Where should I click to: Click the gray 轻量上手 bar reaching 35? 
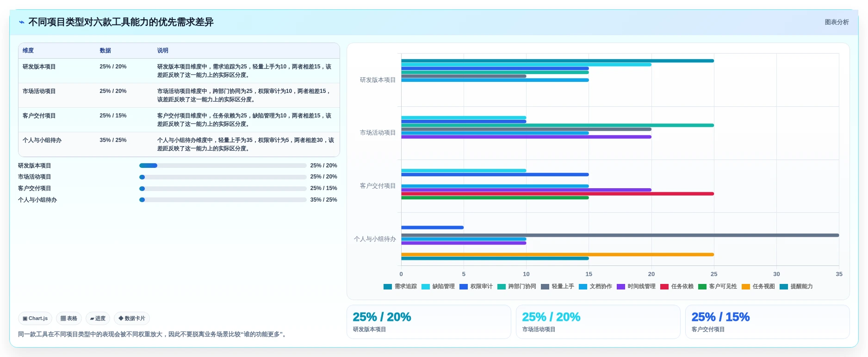[620, 235]
